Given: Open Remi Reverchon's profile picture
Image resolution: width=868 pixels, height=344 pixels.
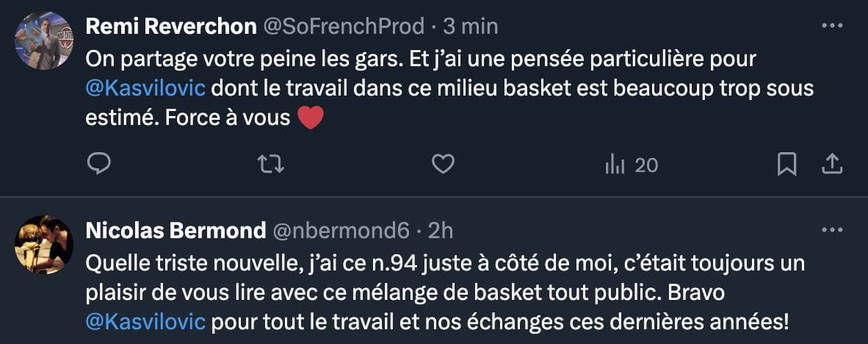Looking at the screenshot, I should [44, 41].
